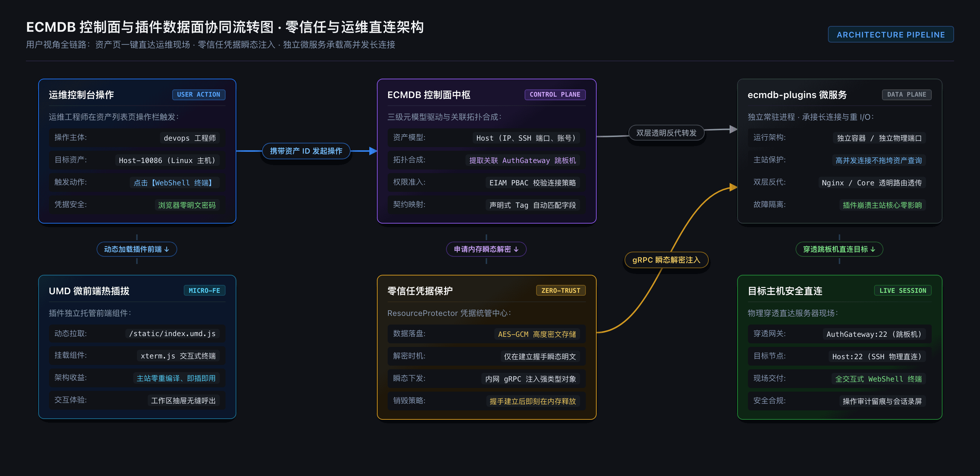Click the 故障隔离 row label
The height and width of the screenshot is (476, 980).
coord(769,204)
